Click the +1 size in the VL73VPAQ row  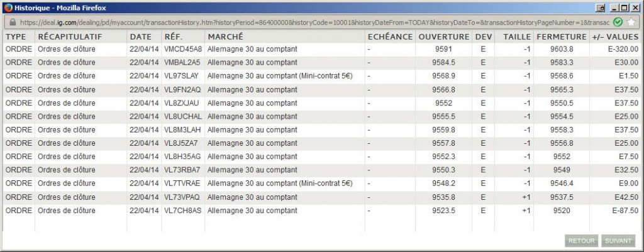(x=526, y=197)
